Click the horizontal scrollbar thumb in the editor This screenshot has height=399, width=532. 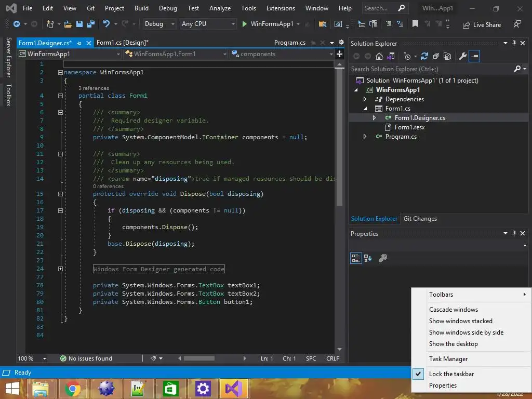pyautogui.click(x=199, y=358)
